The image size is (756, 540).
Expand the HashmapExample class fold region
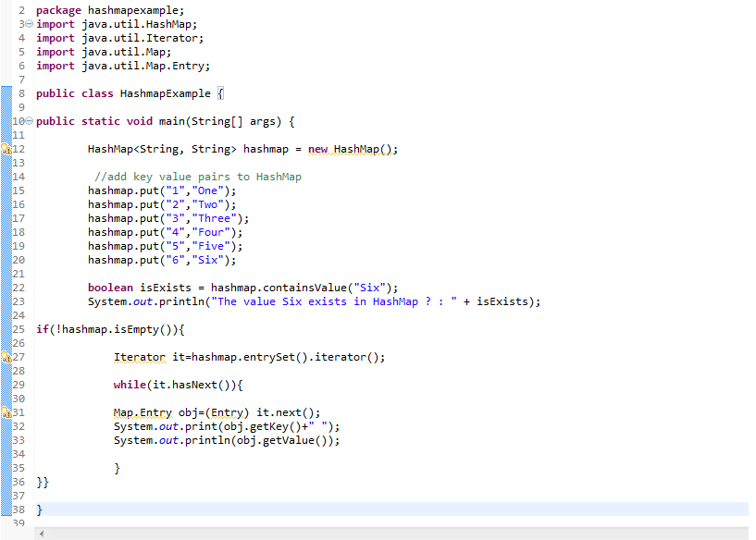coord(29,92)
